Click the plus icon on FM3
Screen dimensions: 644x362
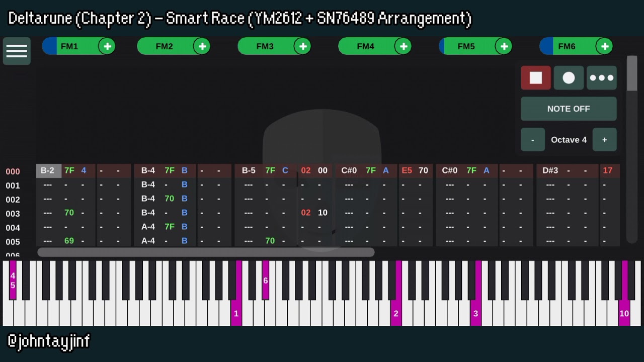[303, 46]
